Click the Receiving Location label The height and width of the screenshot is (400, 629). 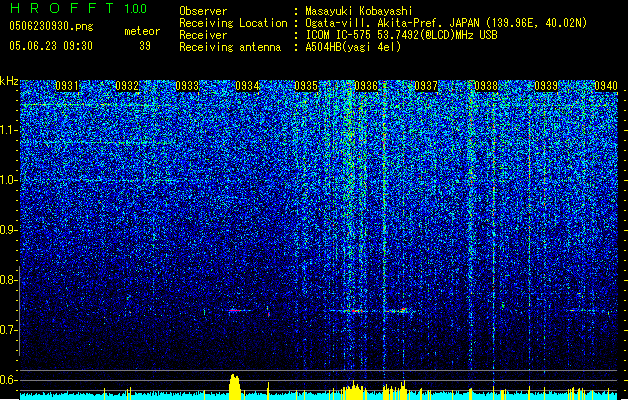tap(233, 23)
